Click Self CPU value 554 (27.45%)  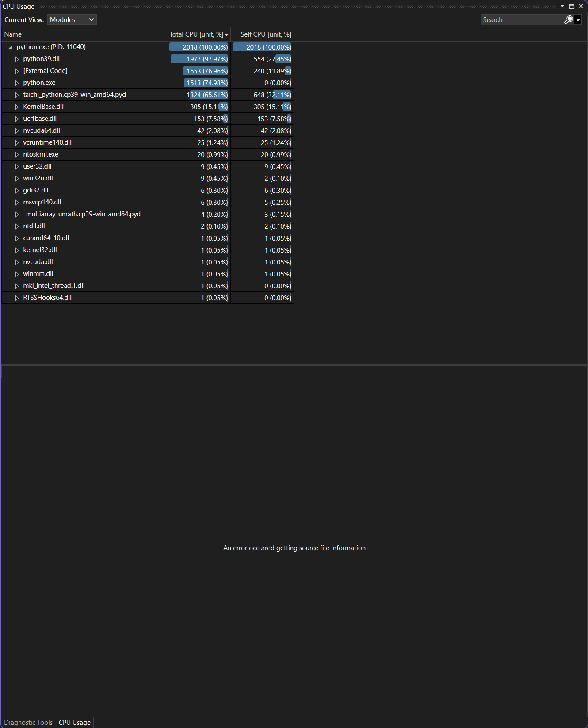click(273, 59)
